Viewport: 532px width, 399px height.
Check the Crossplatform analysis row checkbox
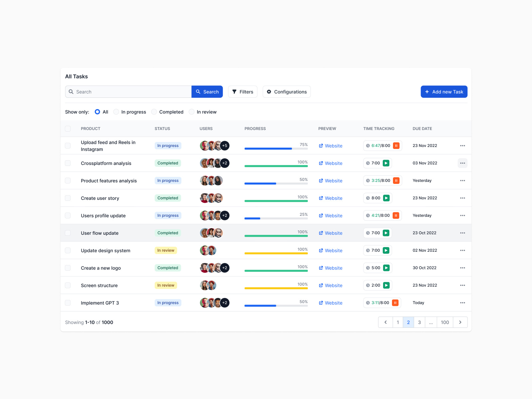tap(68, 163)
